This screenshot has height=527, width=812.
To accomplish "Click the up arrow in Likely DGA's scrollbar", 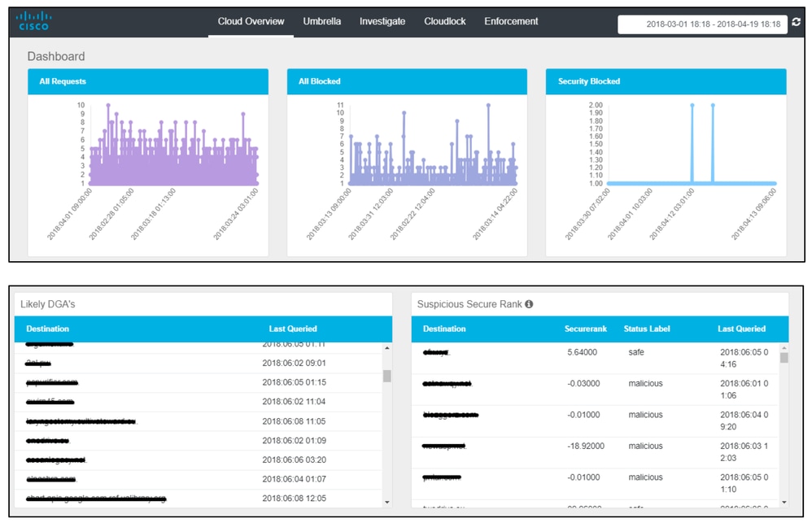I will pos(386,348).
